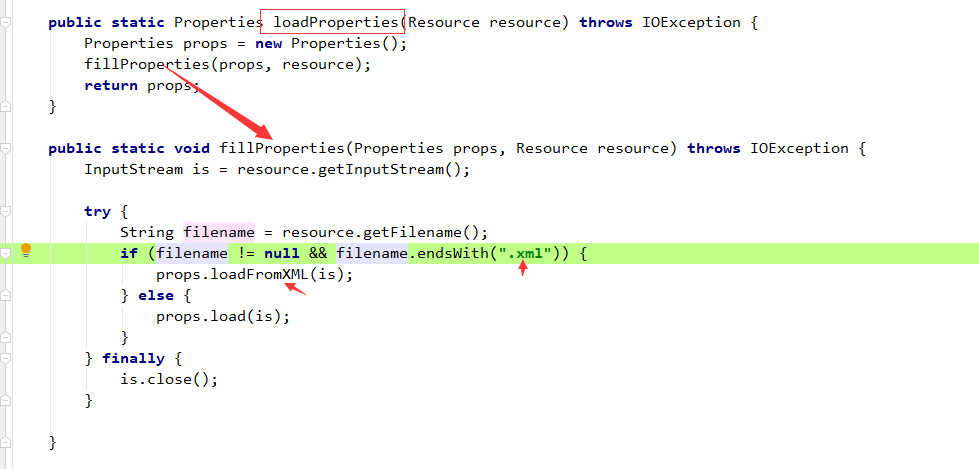Click the 'if' keyword
Viewport: 979px width, 469px height.
(129, 254)
